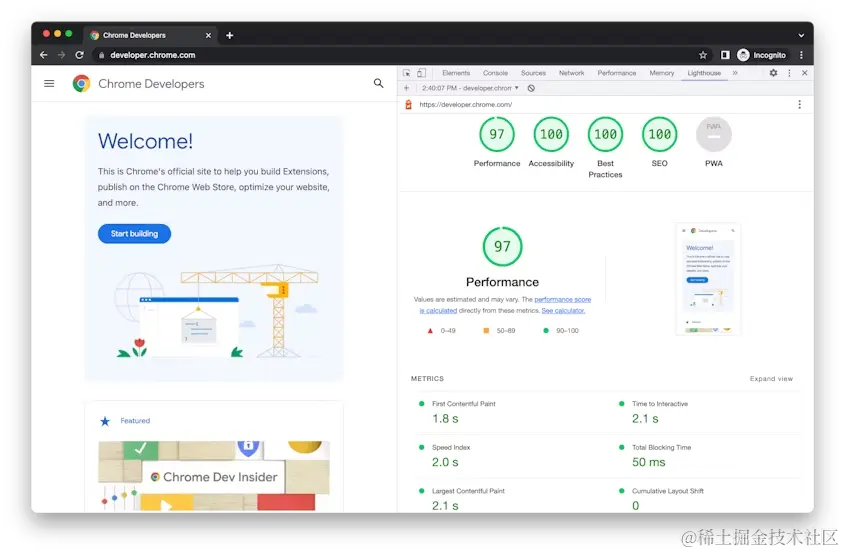Click the Welcome! heading on the page
The image size is (845, 554).
(x=146, y=141)
